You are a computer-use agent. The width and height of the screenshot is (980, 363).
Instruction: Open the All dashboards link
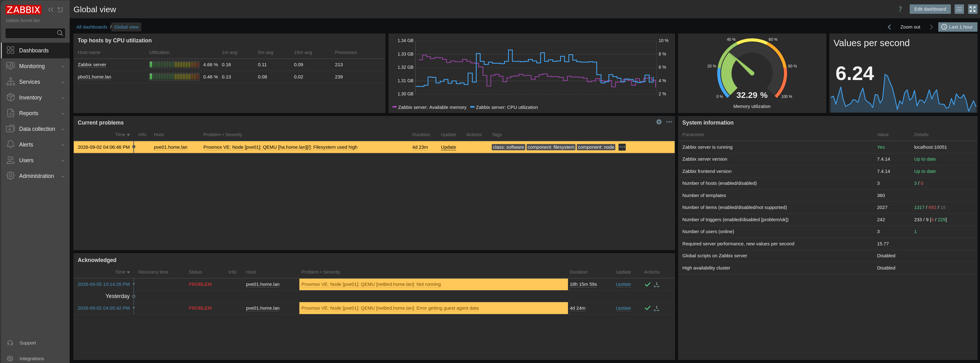[92, 27]
